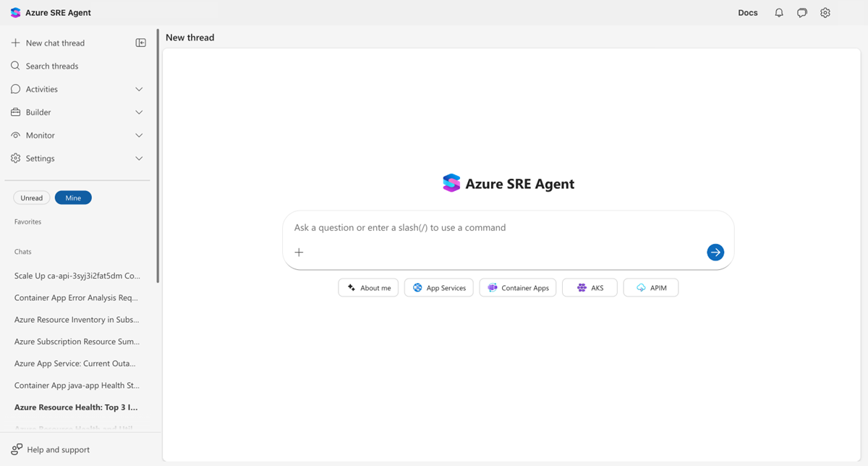Screen dimensions: 868x466
Task: Open chat Azure App Service: Current Outa...
Action: (75, 363)
